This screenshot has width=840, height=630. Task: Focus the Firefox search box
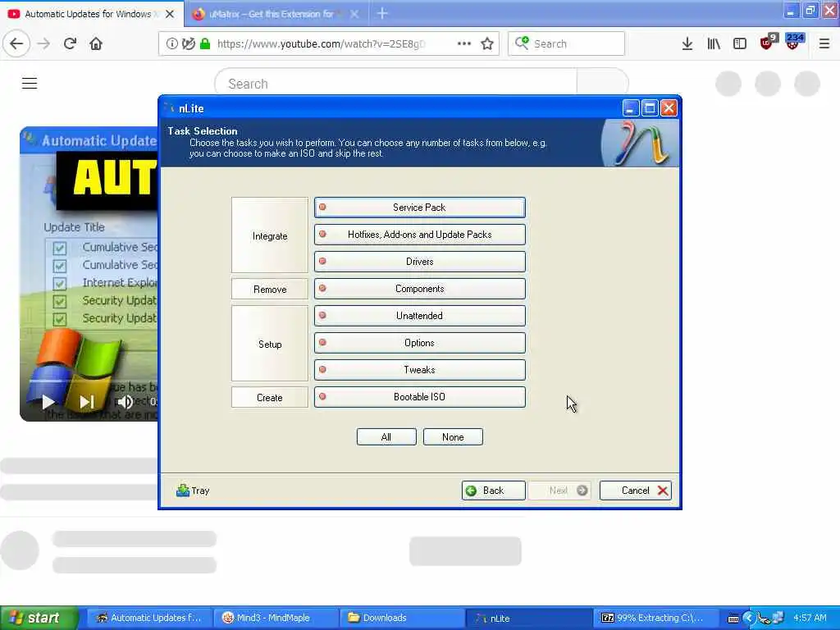point(566,43)
